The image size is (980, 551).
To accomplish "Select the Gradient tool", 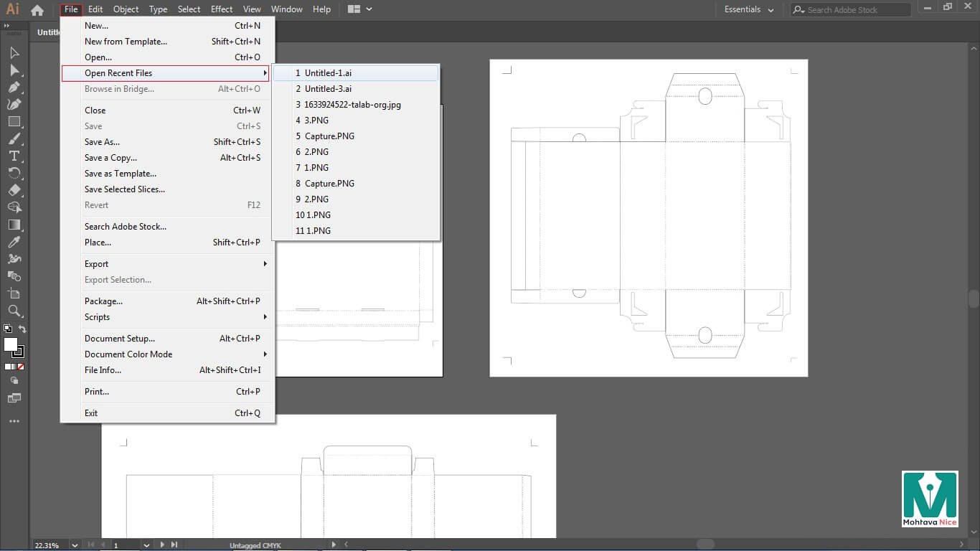I will click(14, 225).
